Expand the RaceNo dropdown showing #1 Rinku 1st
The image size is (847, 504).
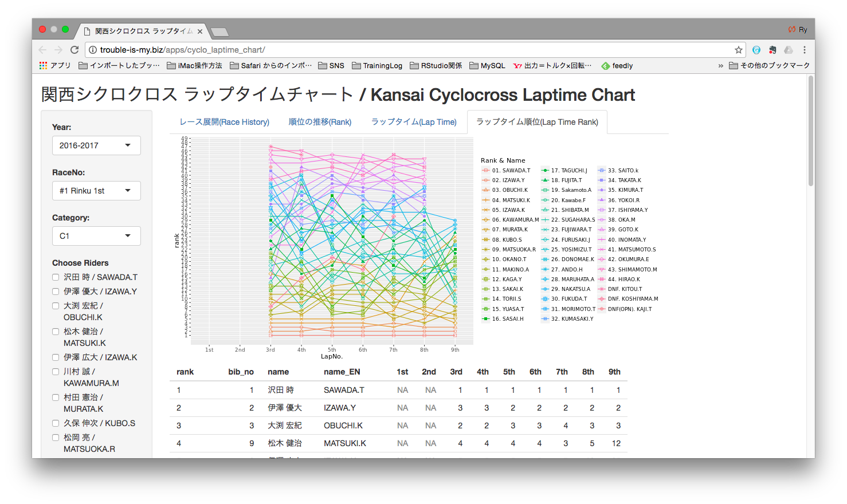(x=96, y=190)
